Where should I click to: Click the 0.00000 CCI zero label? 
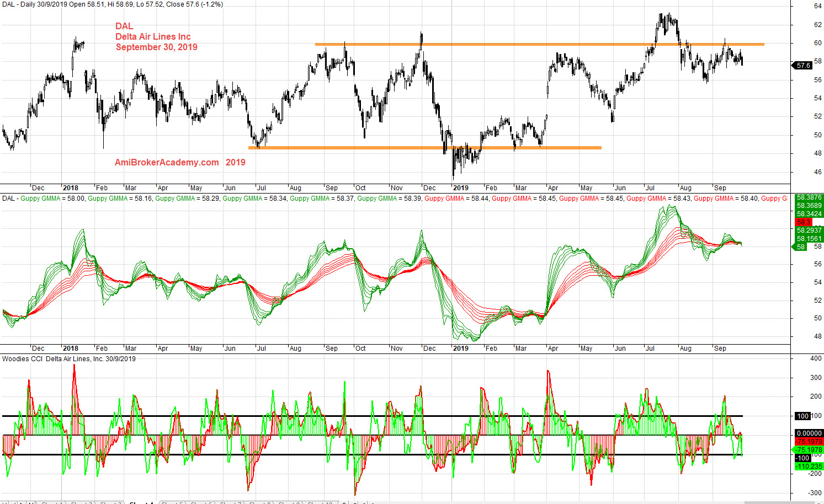809,433
